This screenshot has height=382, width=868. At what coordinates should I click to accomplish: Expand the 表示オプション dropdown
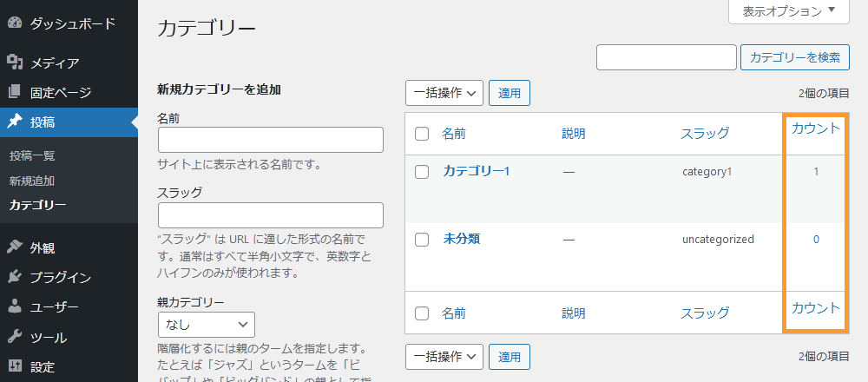(x=789, y=10)
